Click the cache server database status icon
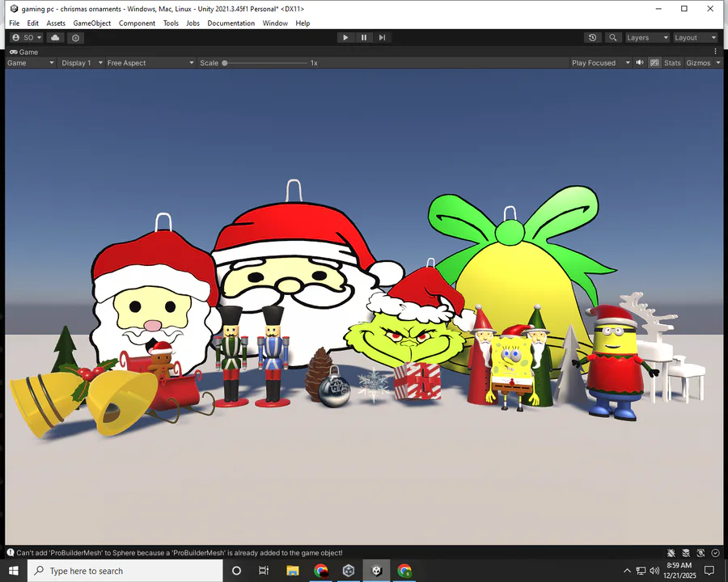 (x=686, y=553)
